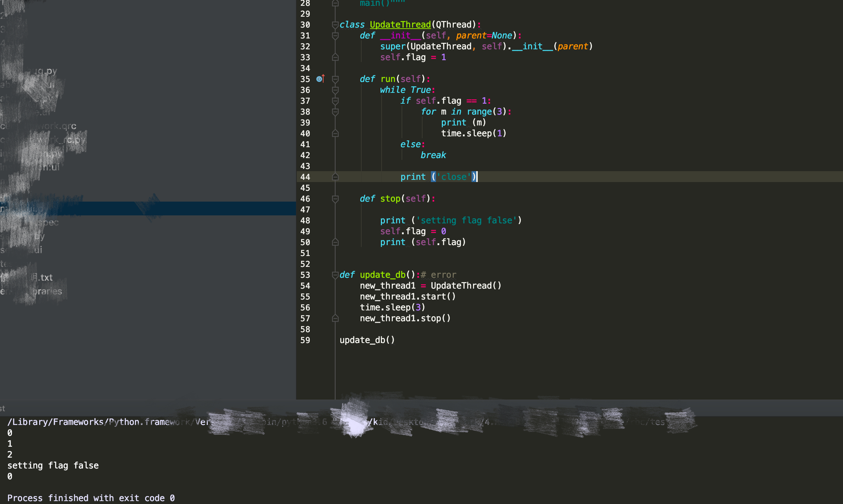Click the fold end marker on line 33
The width and height of the screenshot is (843, 504).
coord(335,57)
